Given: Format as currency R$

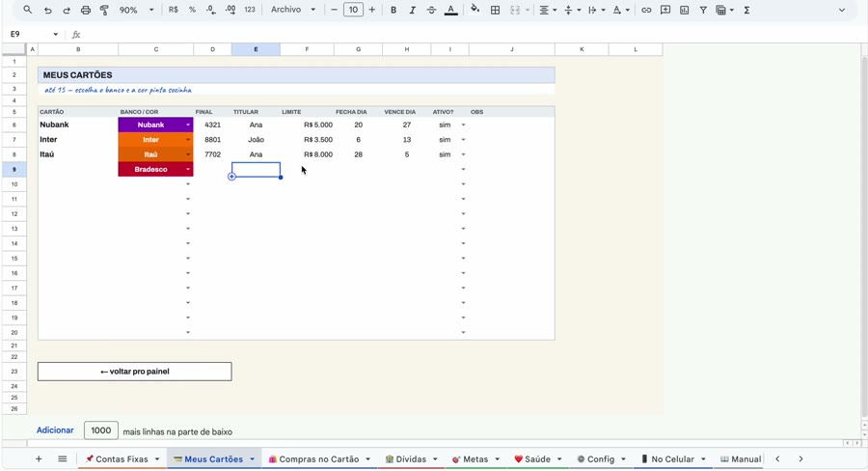Looking at the screenshot, I should pos(174,10).
